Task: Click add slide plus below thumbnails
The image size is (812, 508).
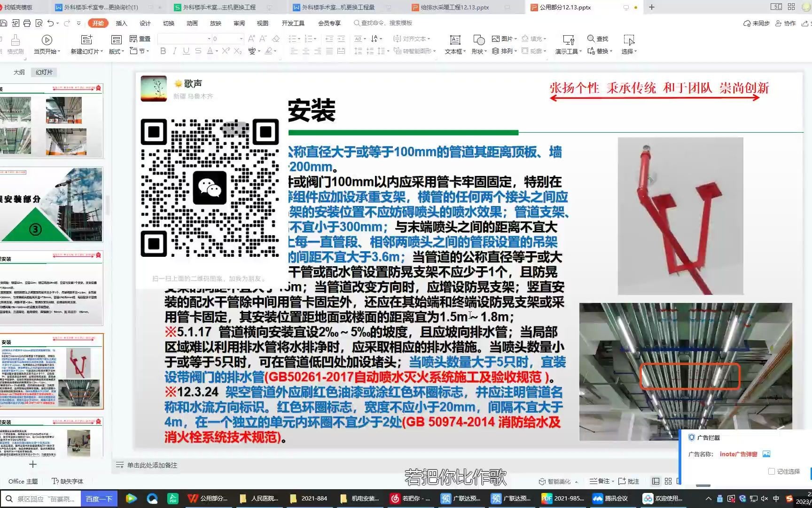Action: (33, 465)
